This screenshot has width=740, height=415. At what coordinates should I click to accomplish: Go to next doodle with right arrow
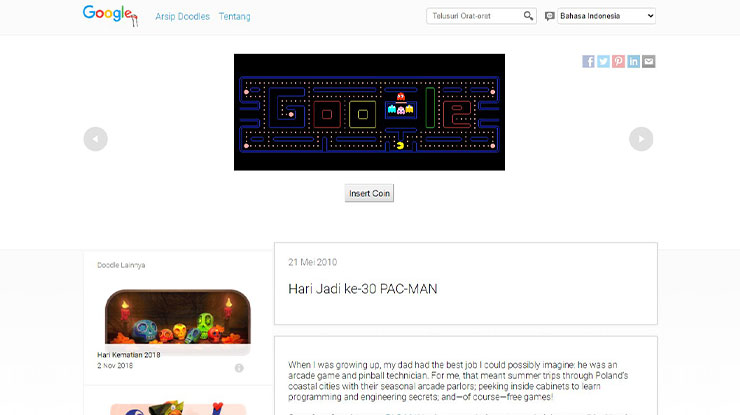(x=641, y=139)
